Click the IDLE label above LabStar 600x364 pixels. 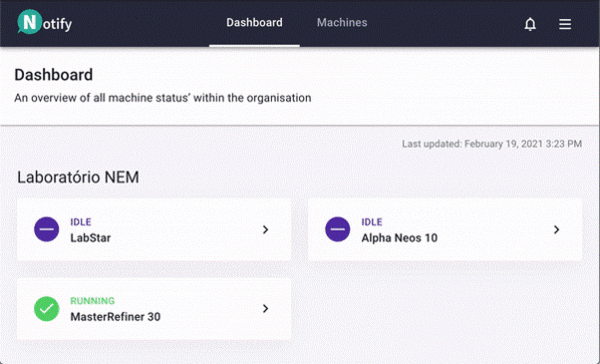click(x=81, y=222)
